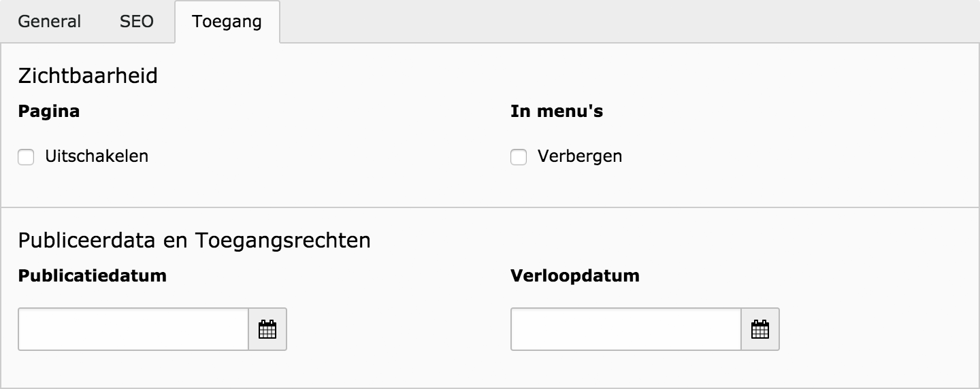This screenshot has height=389, width=980.
Task: Click the bold 'Verloopdatum' field label
Action: pyautogui.click(x=575, y=275)
